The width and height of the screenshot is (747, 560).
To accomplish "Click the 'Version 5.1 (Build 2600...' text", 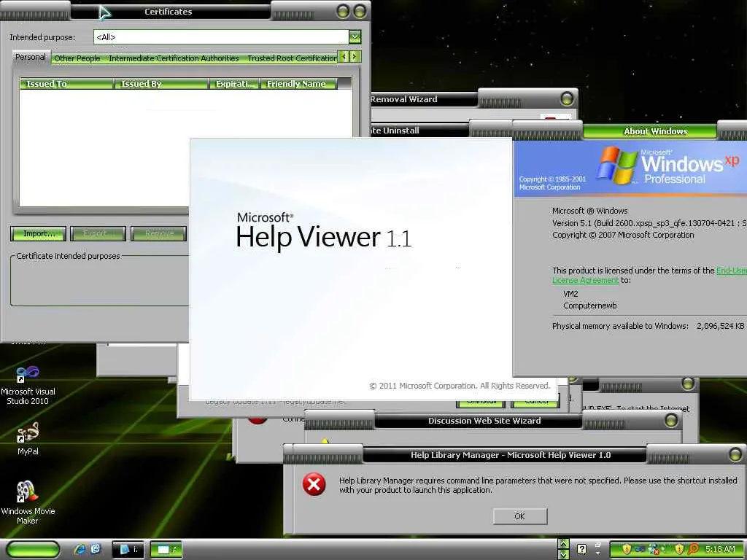I will [x=649, y=223].
